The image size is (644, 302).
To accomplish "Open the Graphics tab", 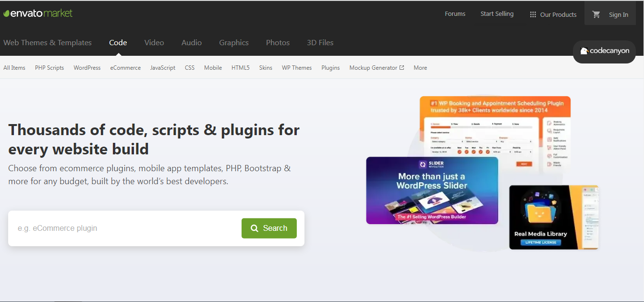I will (x=234, y=42).
